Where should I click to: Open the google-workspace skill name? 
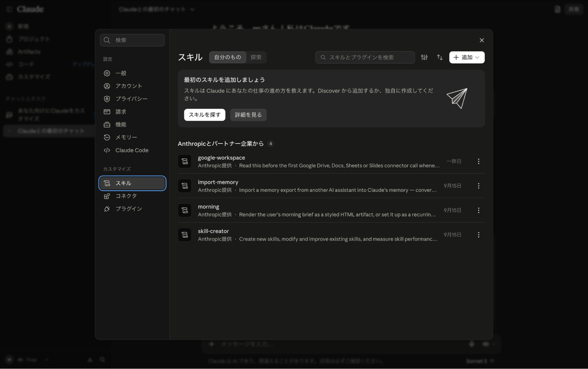pos(221,158)
